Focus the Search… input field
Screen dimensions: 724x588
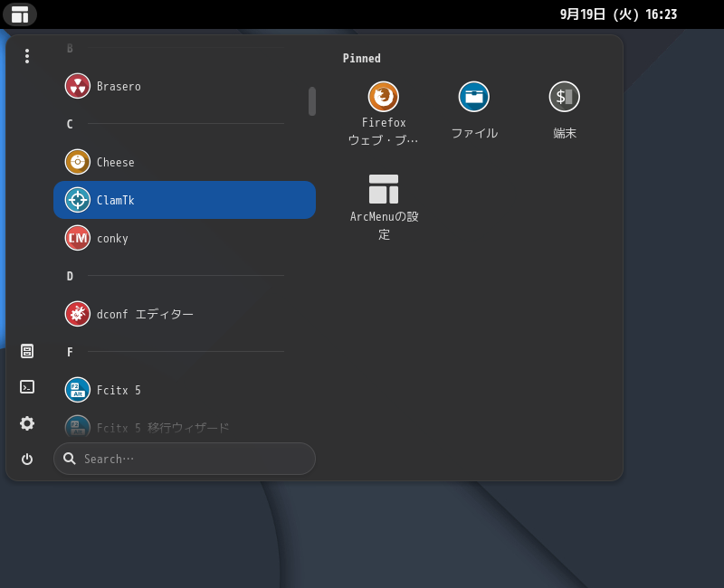(185, 459)
